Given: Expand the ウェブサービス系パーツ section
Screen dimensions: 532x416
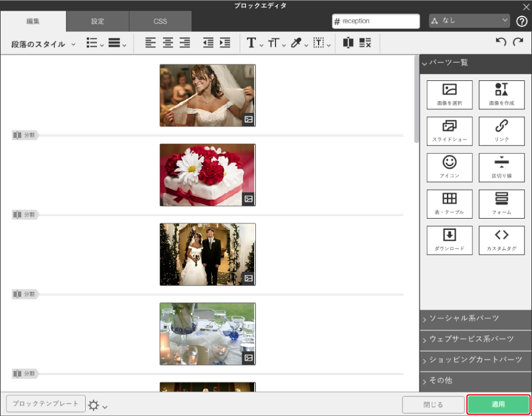Looking at the screenshot, I should pyautogui.click(x=475, y=339).
